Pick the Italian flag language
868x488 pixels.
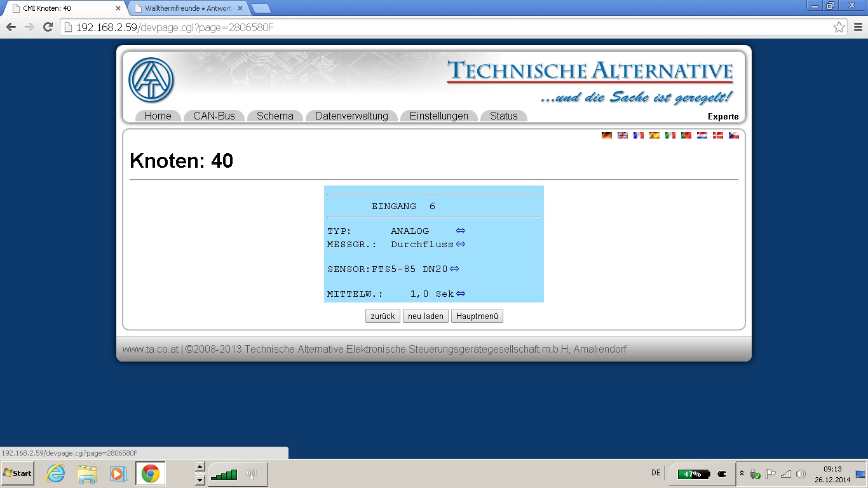(x=670, y=135)
